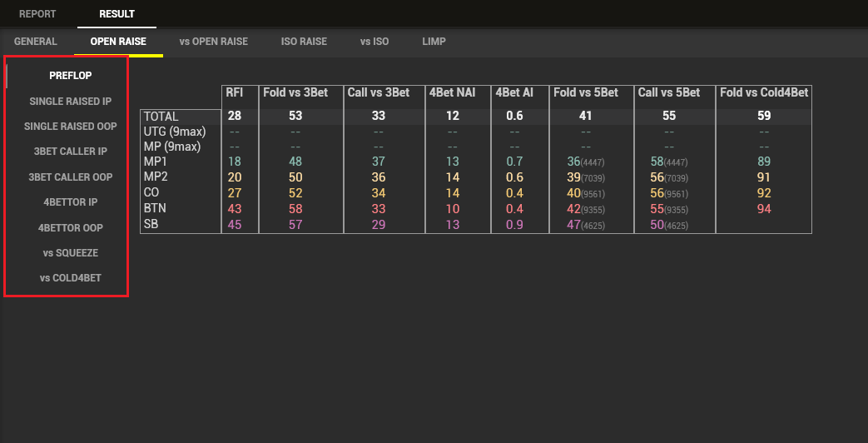Choose SINGLE RAISED OOP in sidebar
The image size is (868, 443).
[70, 127]
